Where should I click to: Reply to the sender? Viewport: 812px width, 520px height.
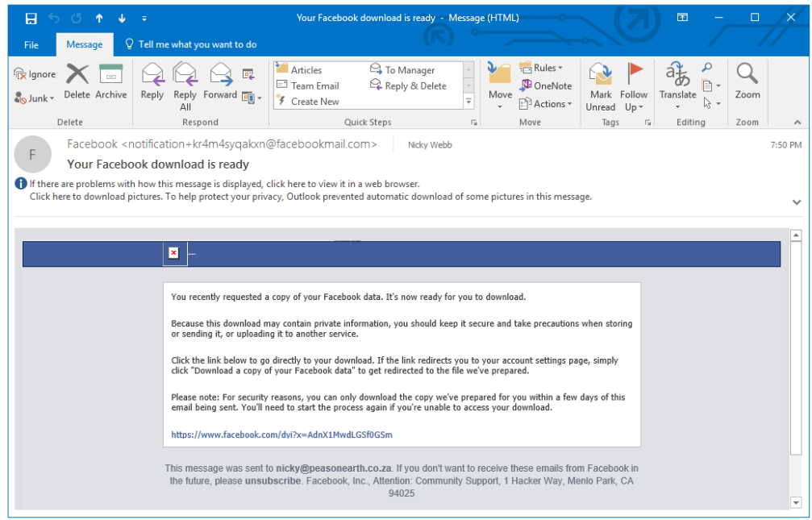tap(152, 81)
